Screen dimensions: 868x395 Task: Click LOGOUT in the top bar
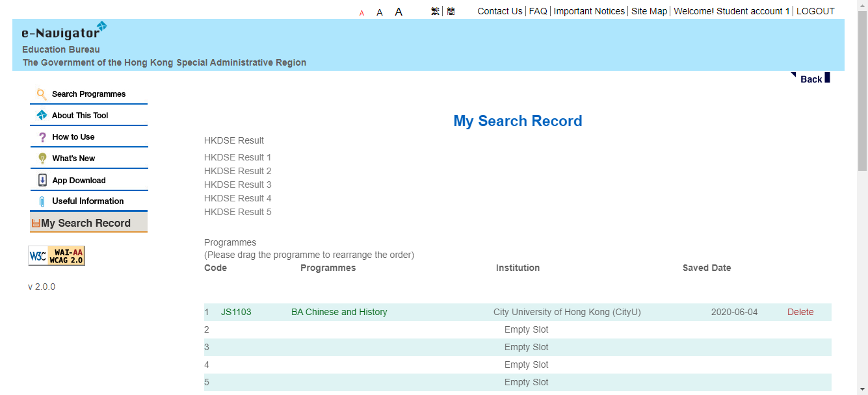coord(815,11)
